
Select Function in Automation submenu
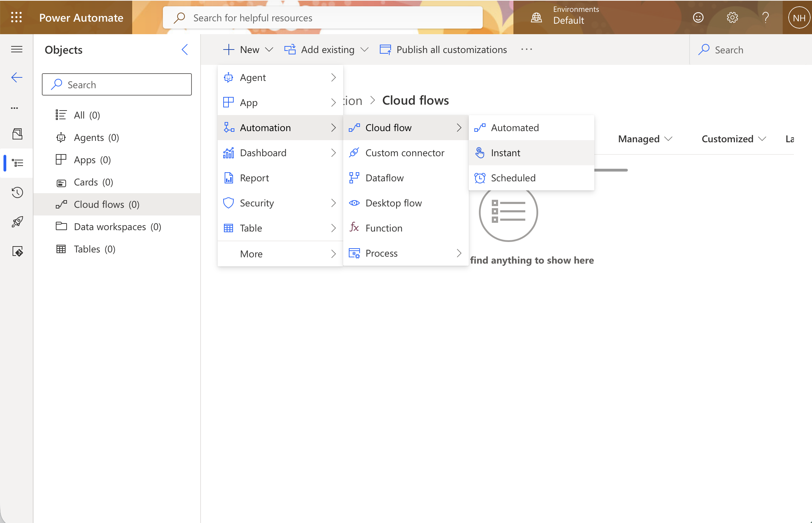406,228
